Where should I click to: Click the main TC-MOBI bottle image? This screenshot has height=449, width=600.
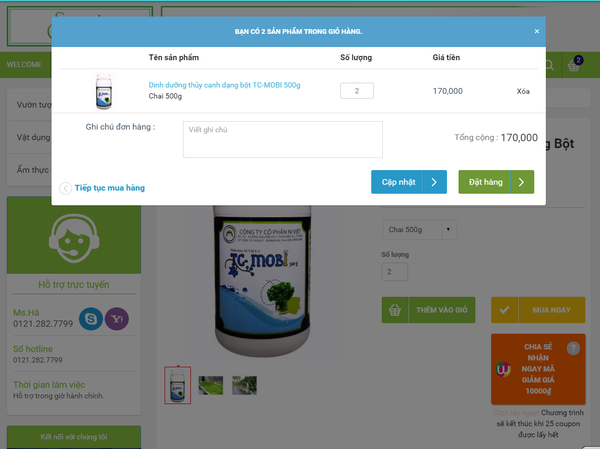[x=262, y=280]
